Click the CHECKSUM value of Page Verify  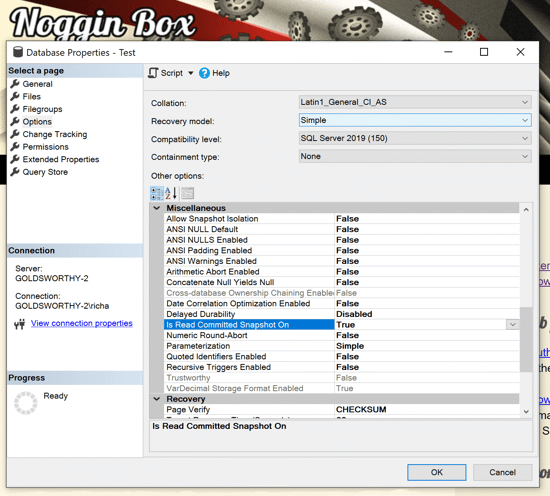coord(361,409)
